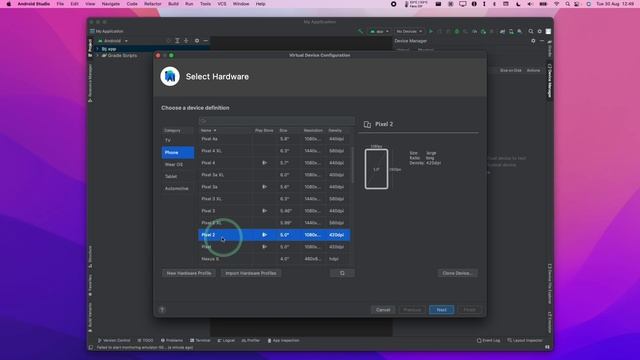Screen dimensions: 640x360
Task: Click the Make Project hammer icon
Action: pyautogui.click(x=360, y=31)
